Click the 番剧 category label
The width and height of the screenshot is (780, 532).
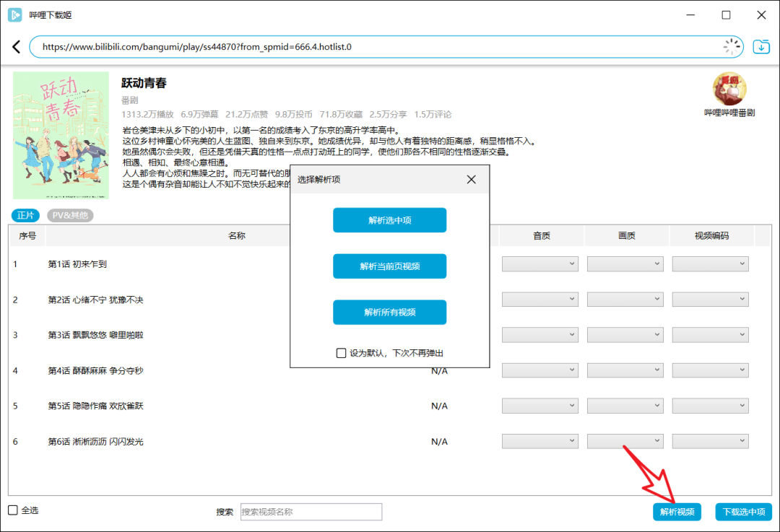[130, 100]
